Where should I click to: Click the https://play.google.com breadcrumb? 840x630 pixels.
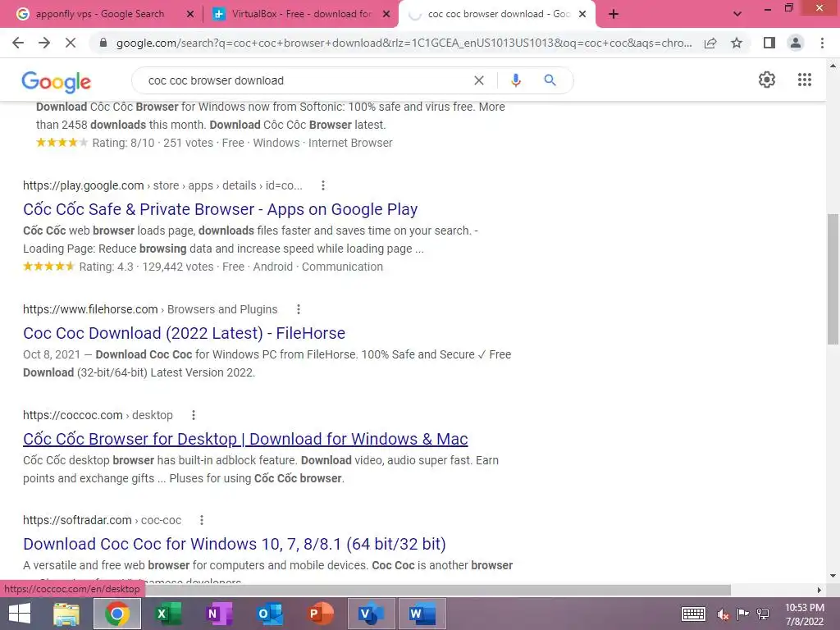tap(162, 185)
